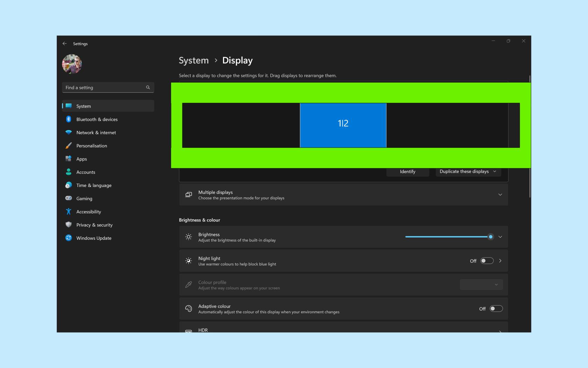The width and height of the screenshot is (588, 368).
Task: Click System in the breadcrumb
Action: (x=194, y=60)
